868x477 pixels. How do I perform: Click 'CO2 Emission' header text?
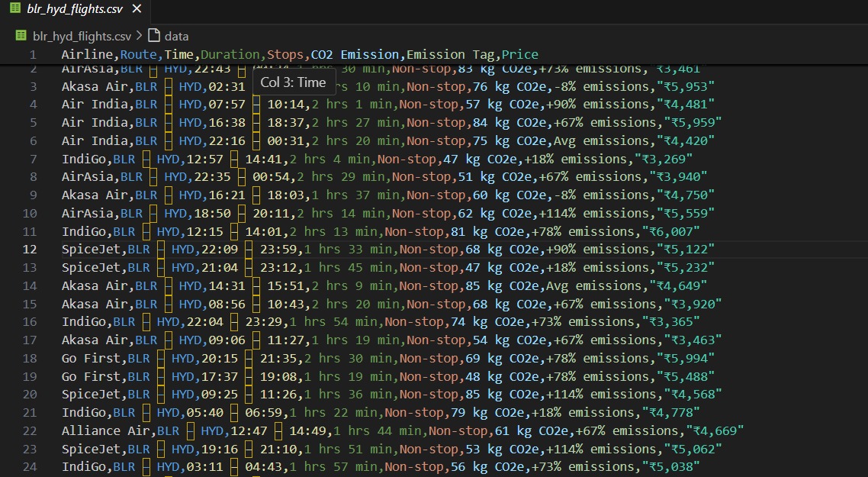coord(355,54)
